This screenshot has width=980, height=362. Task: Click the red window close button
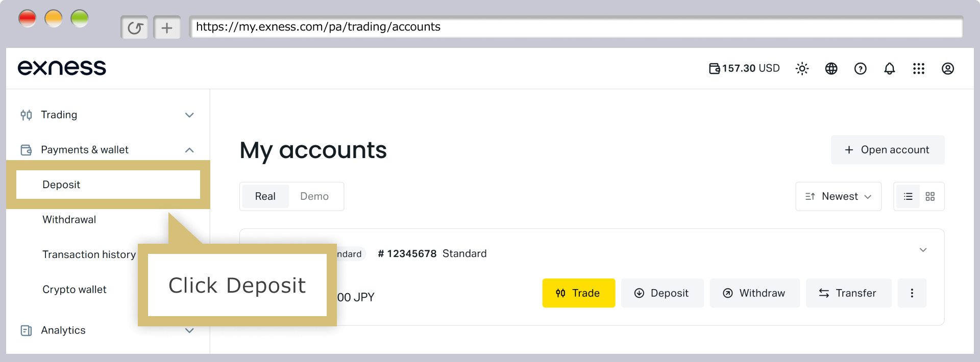pyautogui.click(x=28, y=18)
